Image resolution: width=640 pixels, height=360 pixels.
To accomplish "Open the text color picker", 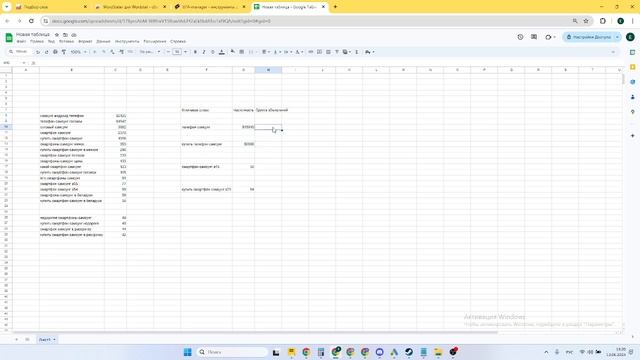I will tap(222, 52).
